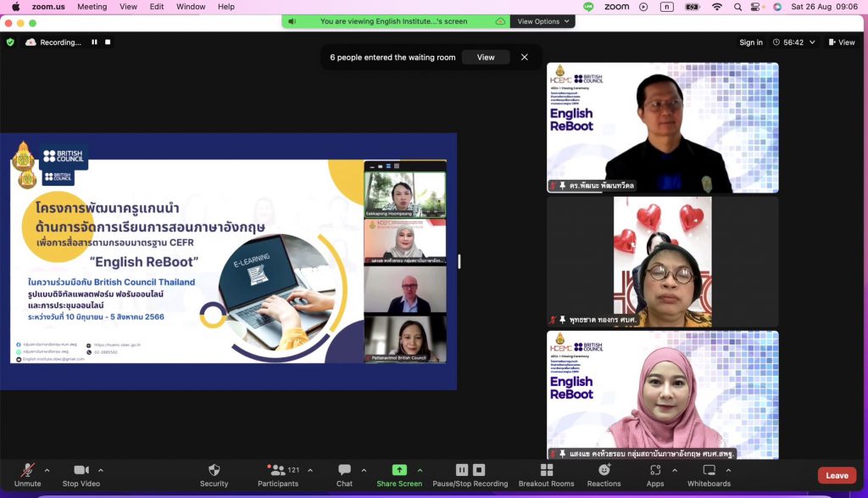Click the date and time in menu bar
Screen dimensions: 868x498
click(x=824, y=7)
